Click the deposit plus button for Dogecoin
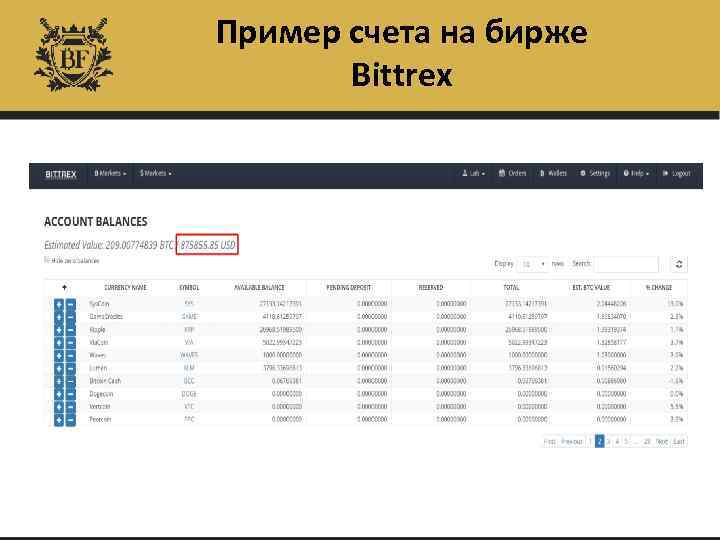Viewport: 720px width, 540px height. pyautogui.click(x=59, y=394)
